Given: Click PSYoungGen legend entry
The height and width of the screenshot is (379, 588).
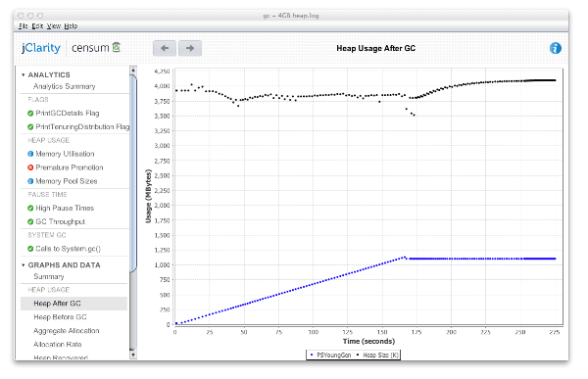Looking at the screenshot, I should 330,355.
